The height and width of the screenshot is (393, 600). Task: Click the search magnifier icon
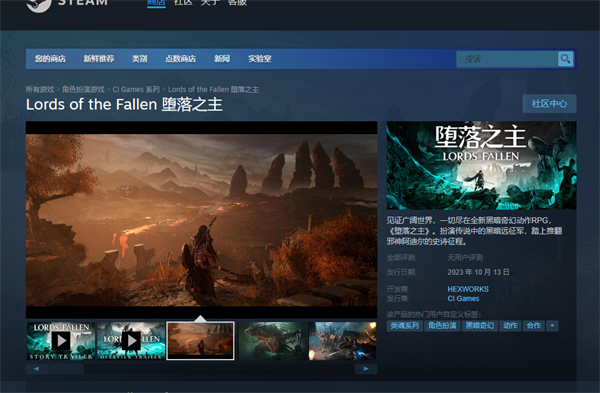[x=565, y=59]
